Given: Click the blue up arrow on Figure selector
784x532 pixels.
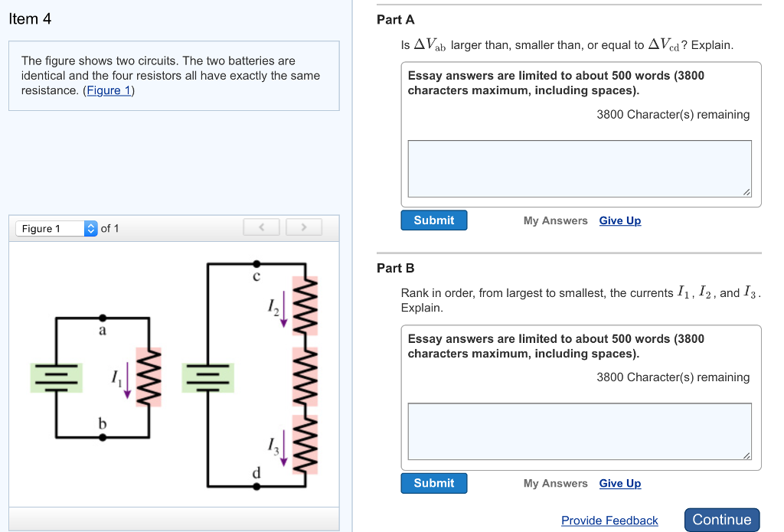Looking at the screenshot, I should click(90, 225).
